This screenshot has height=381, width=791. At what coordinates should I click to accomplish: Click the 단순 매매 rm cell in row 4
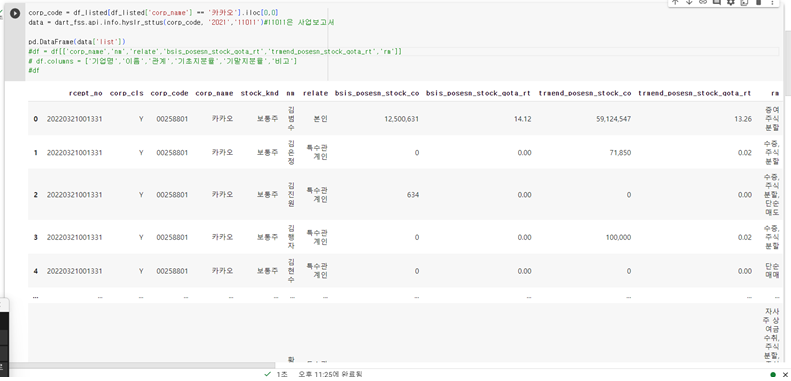pyautogui.click(x=771, y=271)
